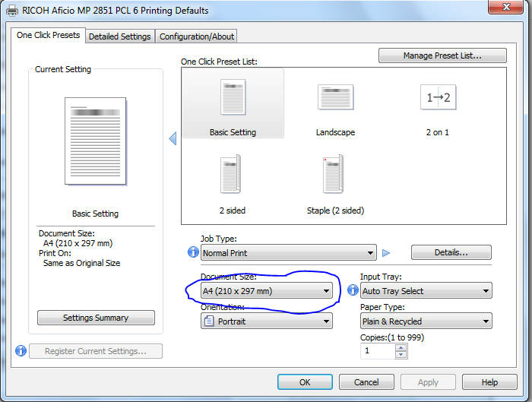532x402 pixels.
Task: Open the Configuration/About tab
Action: pyautogui.click(x=197, y=36)
